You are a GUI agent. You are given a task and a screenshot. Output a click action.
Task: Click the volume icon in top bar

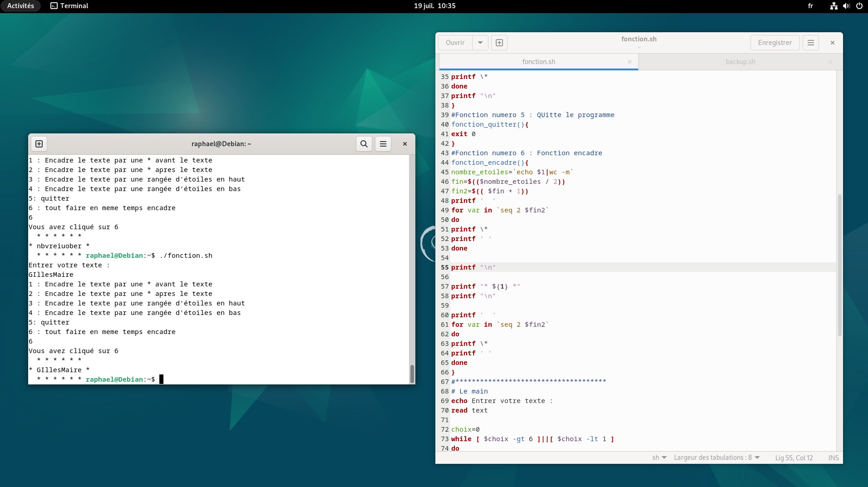[846, 6]
